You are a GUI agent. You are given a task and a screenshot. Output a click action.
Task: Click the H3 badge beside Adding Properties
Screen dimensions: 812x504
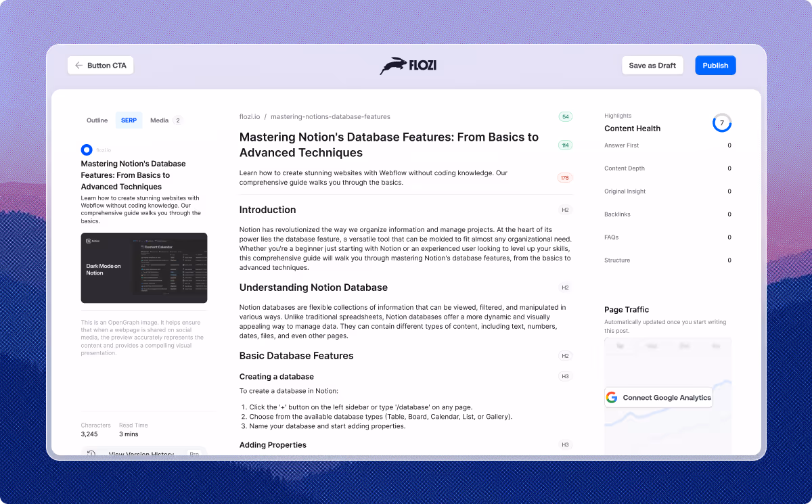point(565,444)
